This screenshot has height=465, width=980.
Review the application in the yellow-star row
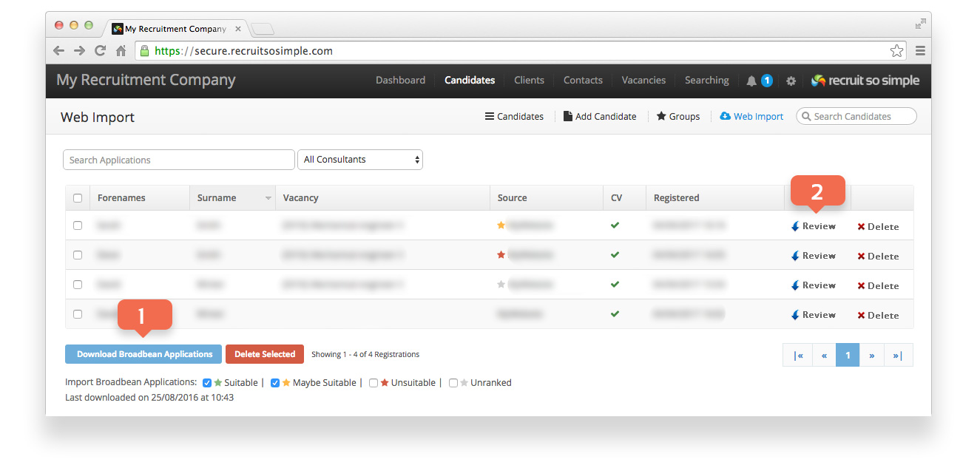(x=813, y=226)
